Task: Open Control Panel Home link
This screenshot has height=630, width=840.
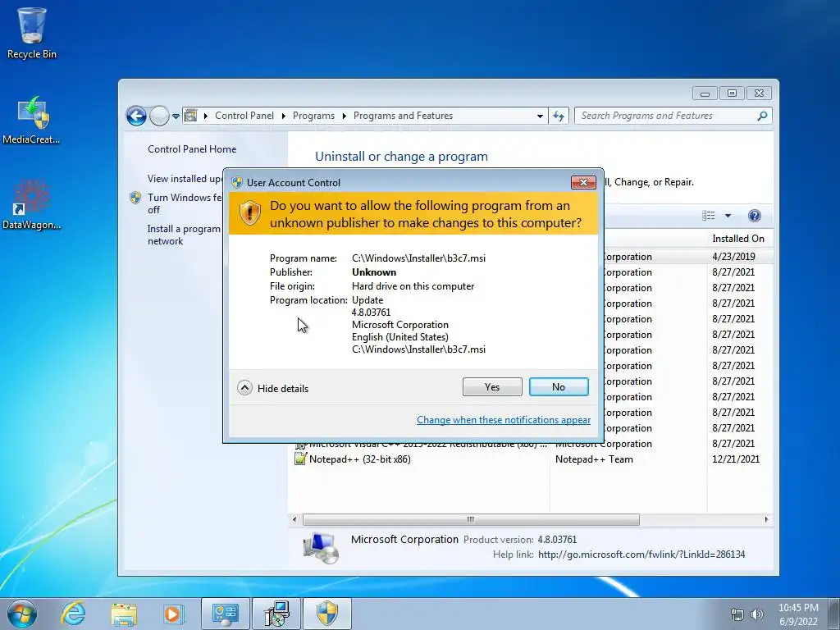Action: tap(192, 149)
